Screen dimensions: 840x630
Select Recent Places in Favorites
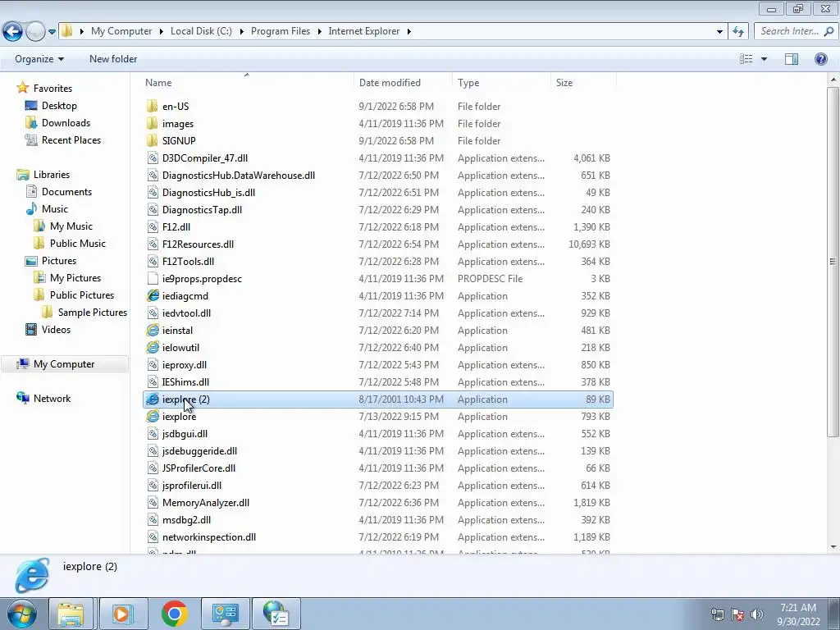[x=71, y=139]
